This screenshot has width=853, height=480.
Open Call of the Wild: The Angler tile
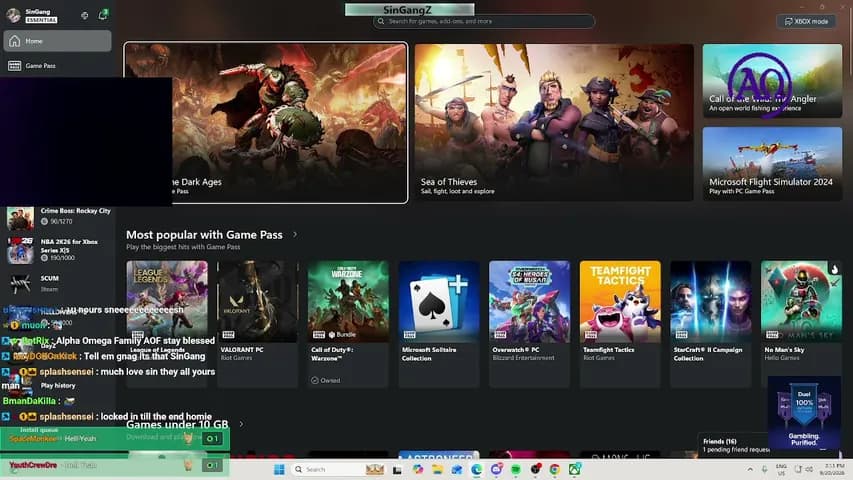point(772,81)
